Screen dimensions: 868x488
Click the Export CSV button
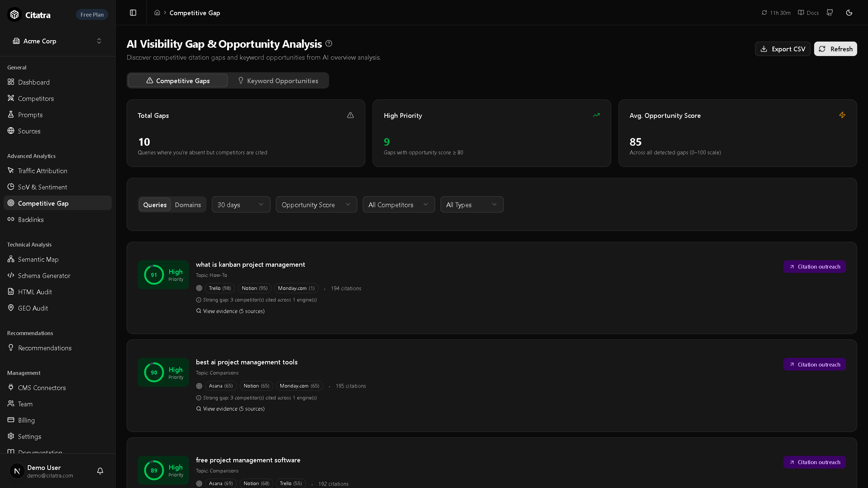click(x=783, y=49)
